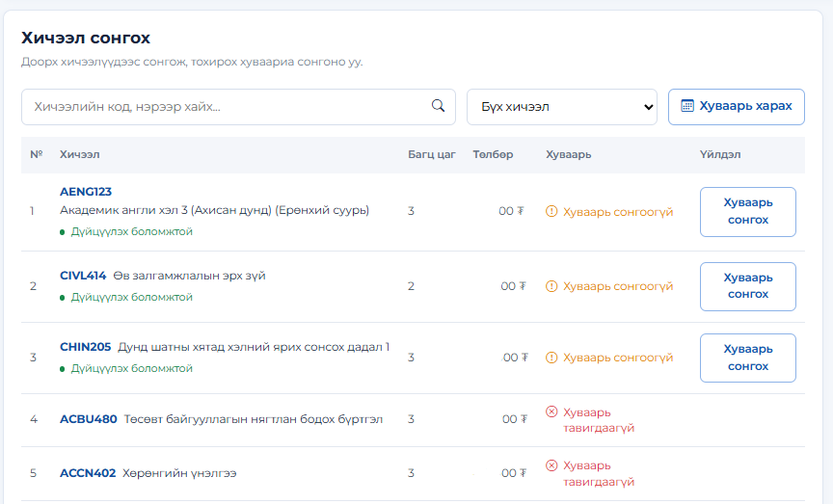Viewport: 833px width, 504px height.
Task: Open the CHIN205 course code link
Action: coord(85,347)
